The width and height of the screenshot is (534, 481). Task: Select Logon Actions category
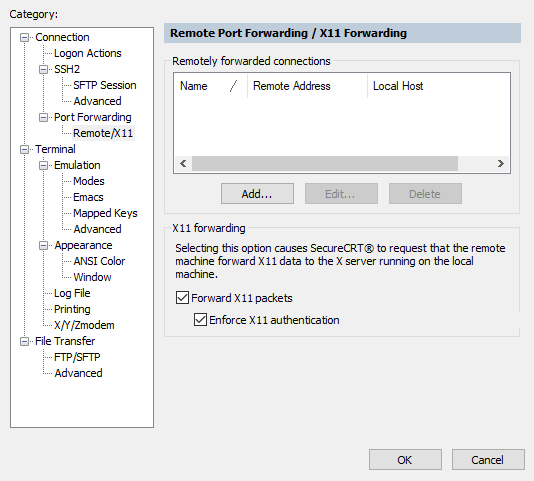(x=88, y=53)
